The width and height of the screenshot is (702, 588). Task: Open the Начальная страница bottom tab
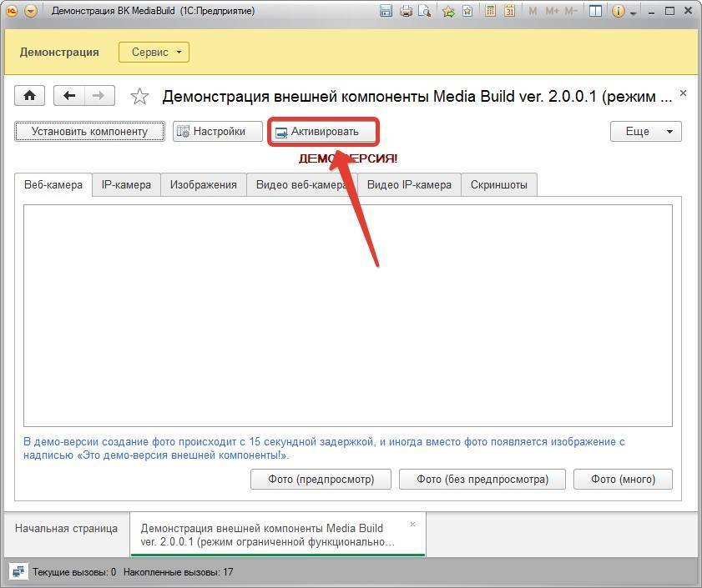[x=66, y=529]
